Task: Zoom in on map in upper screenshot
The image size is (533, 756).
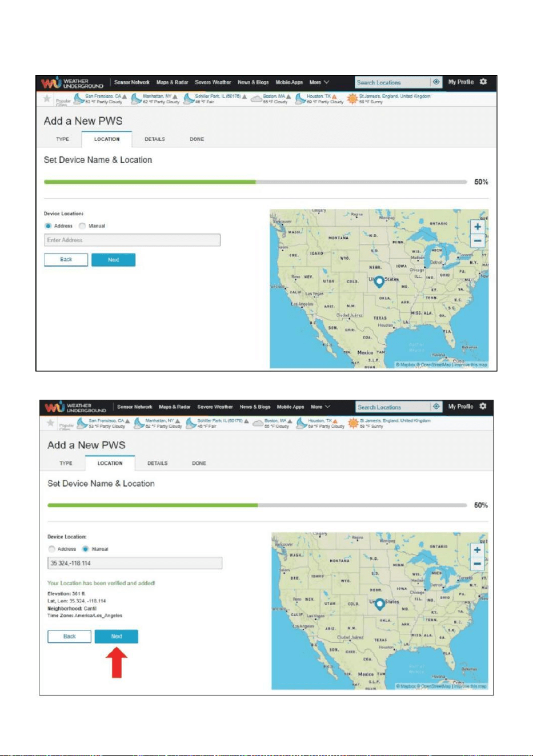Action: (478, 227)
